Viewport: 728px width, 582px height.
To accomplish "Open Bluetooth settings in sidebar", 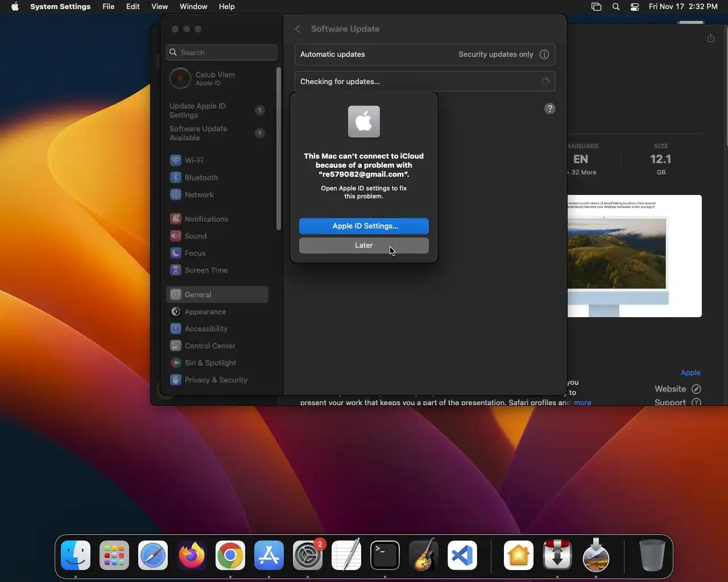I will point(217,177).
